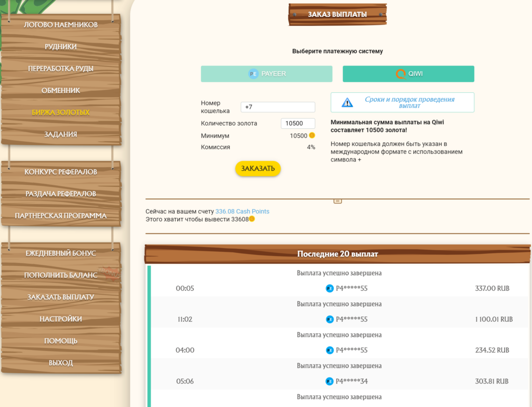The width and height of the screenshot is (532, 407).
Task: Select the PAYEER payment system
Action: (267, 74)
